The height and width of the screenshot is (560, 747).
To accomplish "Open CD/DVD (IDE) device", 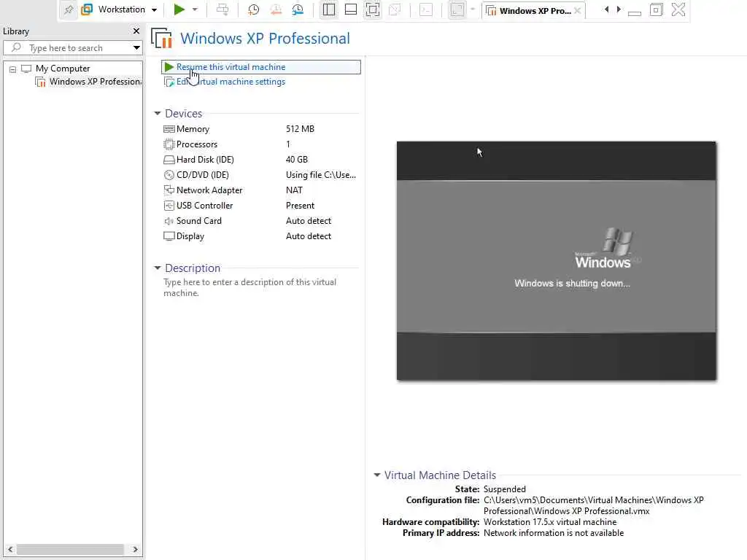I will pos(203,175).
